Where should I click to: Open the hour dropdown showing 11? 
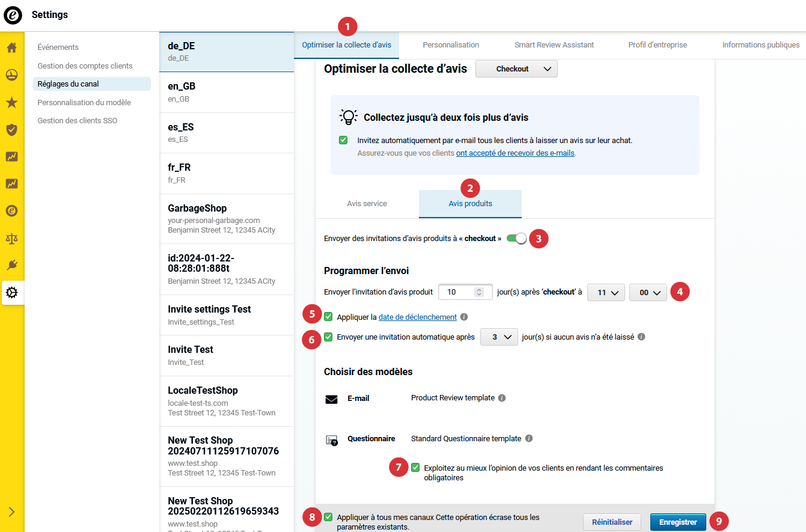[606, 292]
